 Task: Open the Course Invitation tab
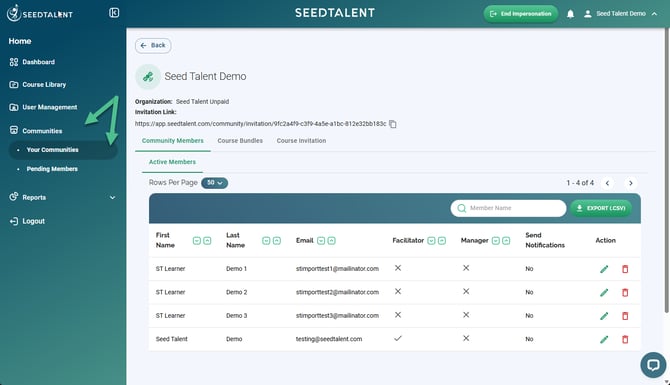pyautogui.click(x=301, y=141)
